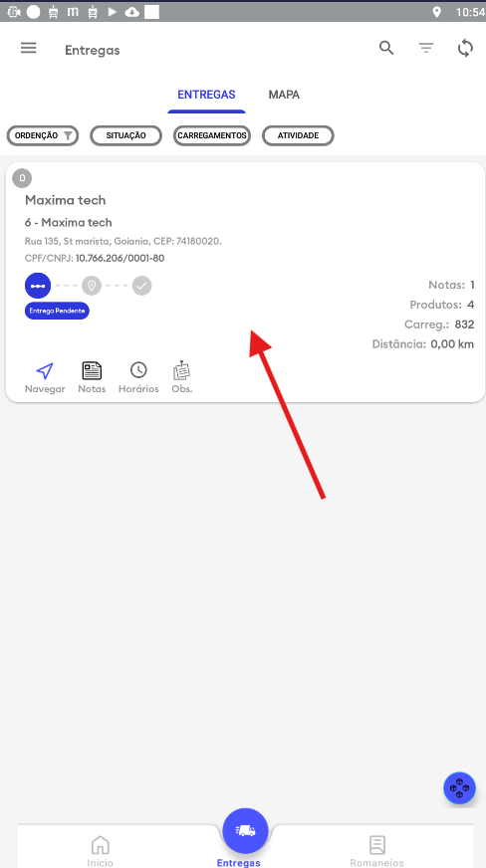Open the ORDENÇÃO filter chip
Screen dimensions: 486x868
coord(43,135)
